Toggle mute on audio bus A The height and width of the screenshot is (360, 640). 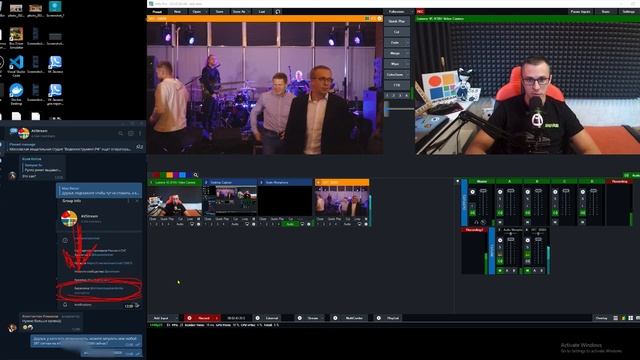pos(500,213)
